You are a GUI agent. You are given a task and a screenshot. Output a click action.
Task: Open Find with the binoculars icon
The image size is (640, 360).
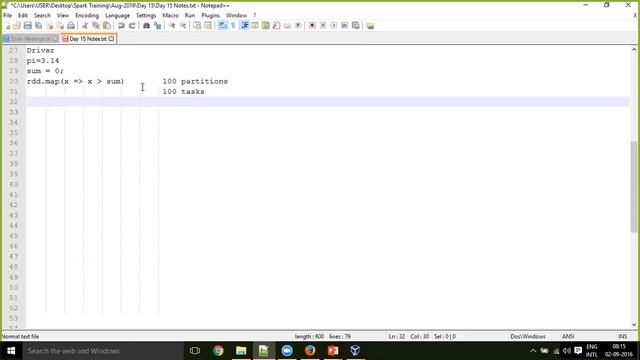tap(146, 26)
